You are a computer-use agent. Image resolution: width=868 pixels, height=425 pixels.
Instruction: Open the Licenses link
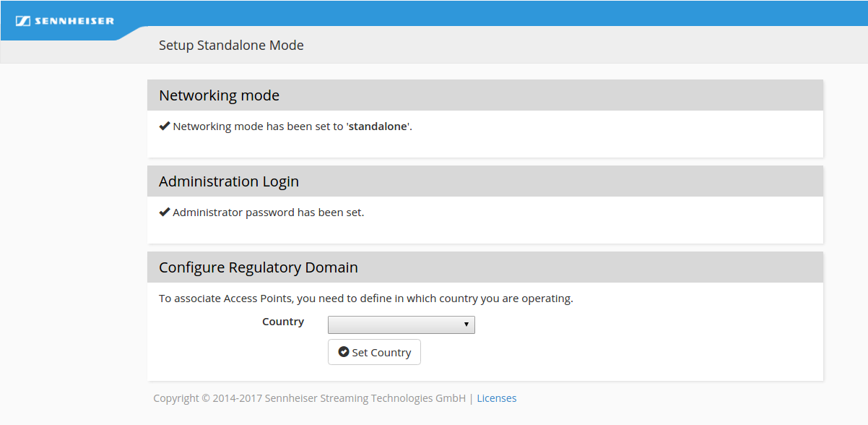pyautogui.click(x=496, y=398)
